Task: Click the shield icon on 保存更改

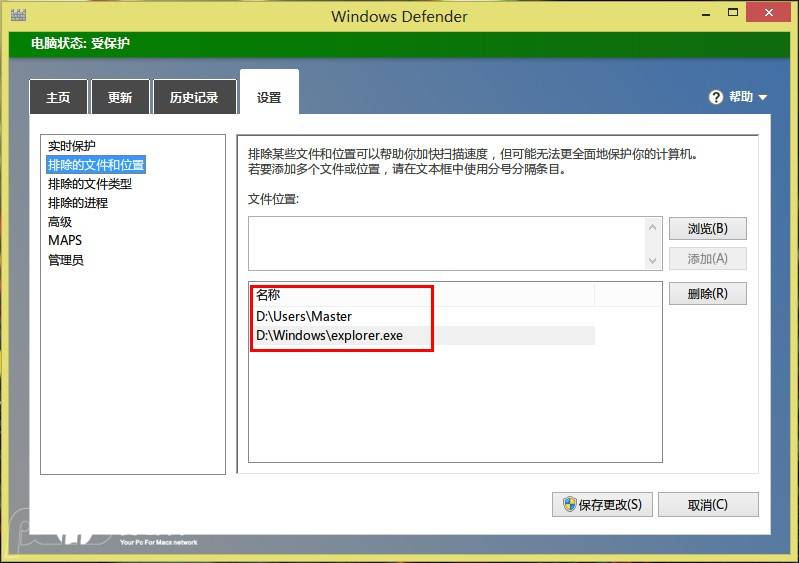Action: pyautogui.click(x=569, y=504)
